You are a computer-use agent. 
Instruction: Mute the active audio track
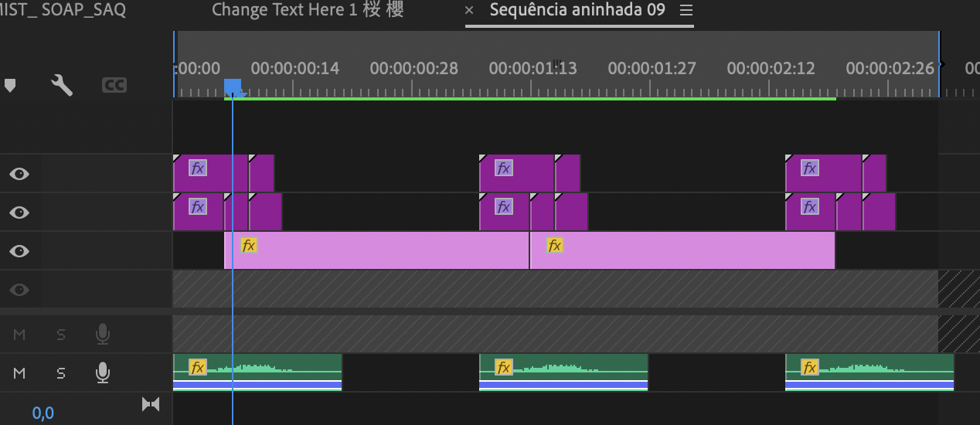point(19,373)
